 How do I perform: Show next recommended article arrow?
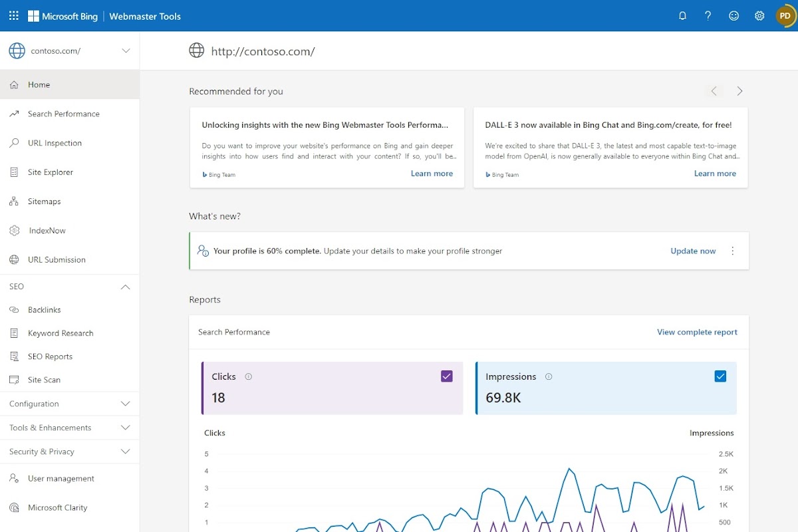(x=739, y=91)
